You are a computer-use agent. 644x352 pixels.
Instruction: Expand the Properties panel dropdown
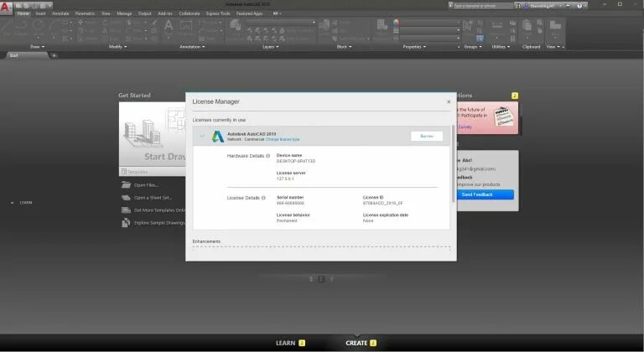(414, 47)
